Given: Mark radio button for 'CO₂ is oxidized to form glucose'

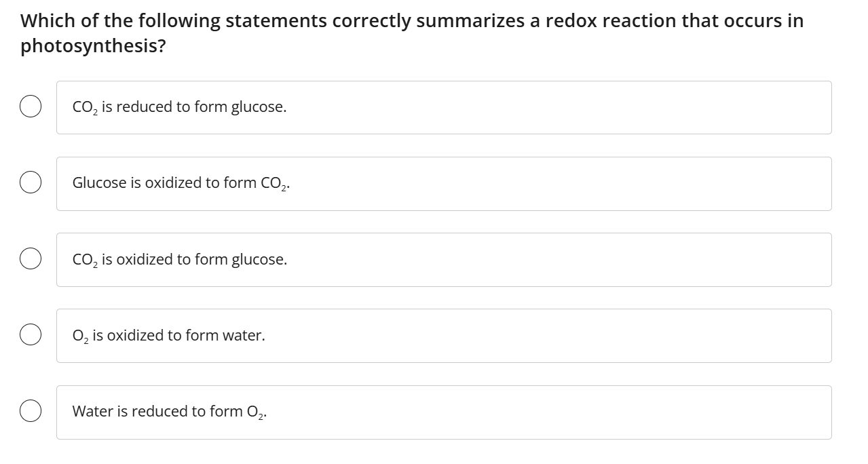Looking at the screenshot, I should [x=30, y=259].
